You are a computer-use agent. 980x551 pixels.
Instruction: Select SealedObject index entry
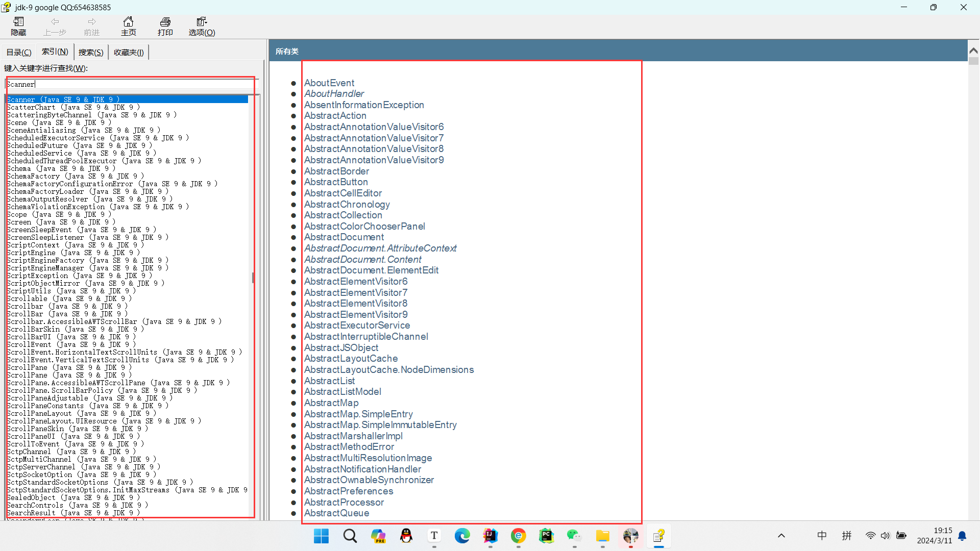click(x=73, y=497)
